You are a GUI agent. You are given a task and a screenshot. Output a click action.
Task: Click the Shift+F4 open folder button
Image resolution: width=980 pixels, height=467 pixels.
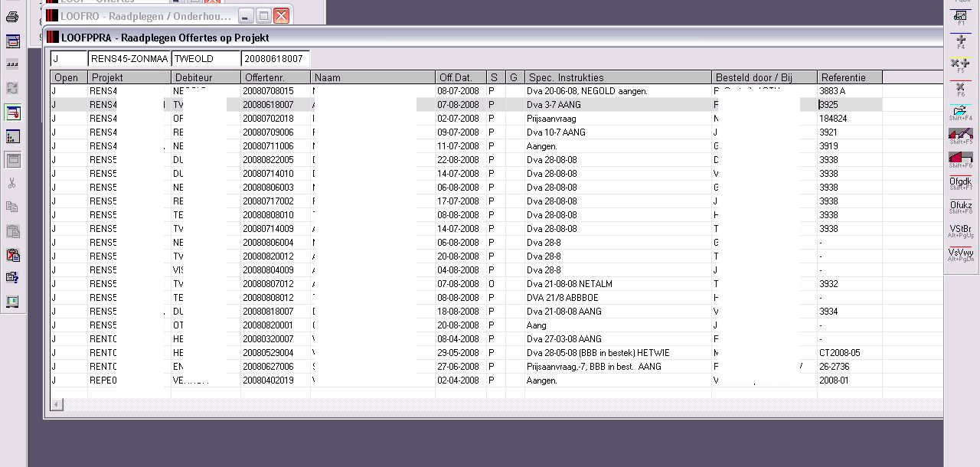(x=961, y=113)
